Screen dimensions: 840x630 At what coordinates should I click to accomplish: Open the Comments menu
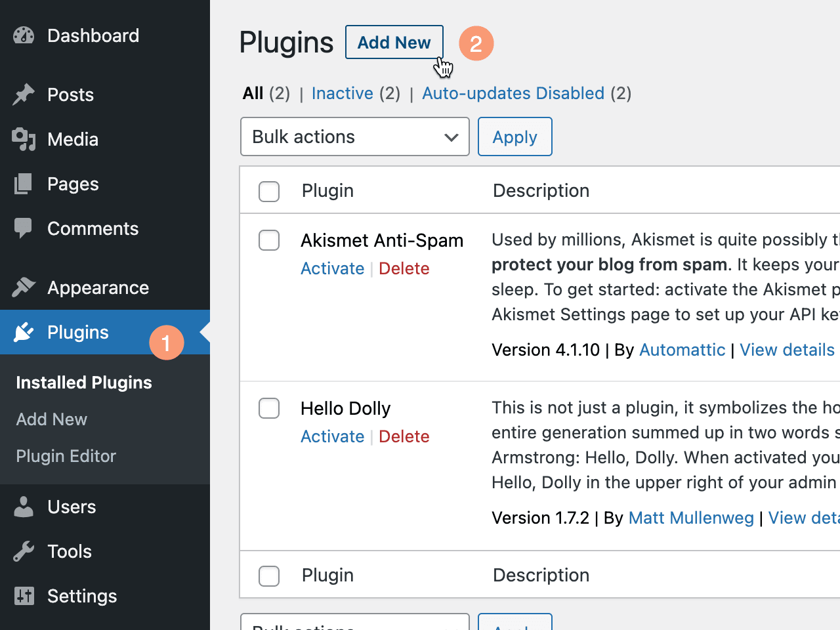coord(93,228)
